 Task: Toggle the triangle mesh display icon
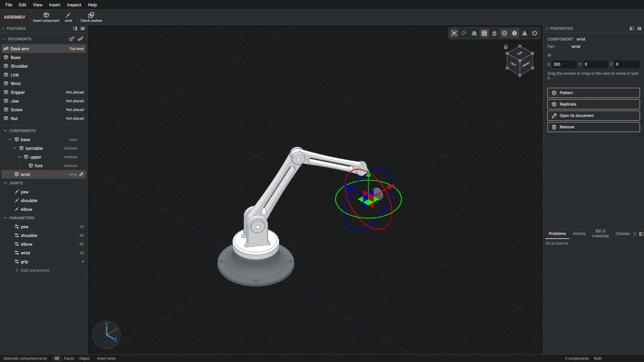tap(525, 33)
